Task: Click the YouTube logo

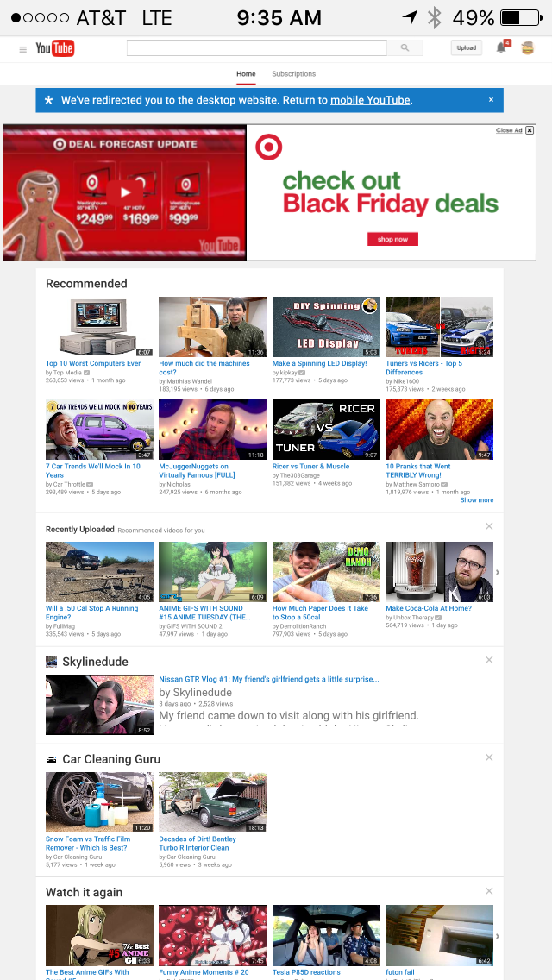Action: tap(55, 48)
